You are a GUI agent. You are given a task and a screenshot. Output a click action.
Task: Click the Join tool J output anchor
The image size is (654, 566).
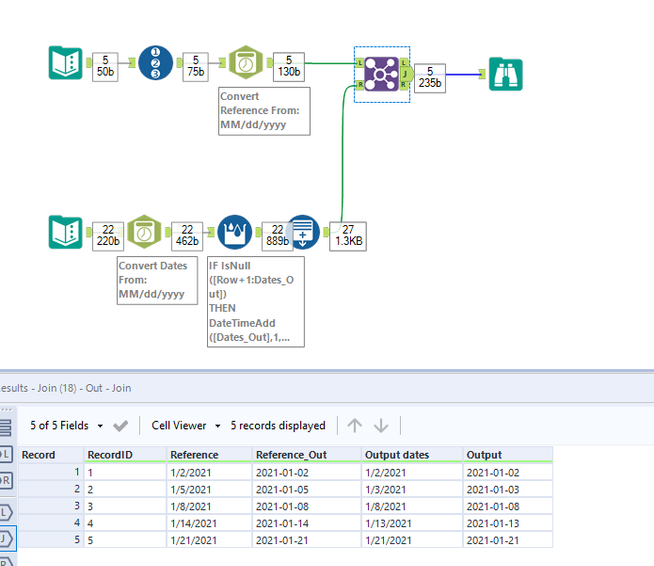tap(406, 74)
